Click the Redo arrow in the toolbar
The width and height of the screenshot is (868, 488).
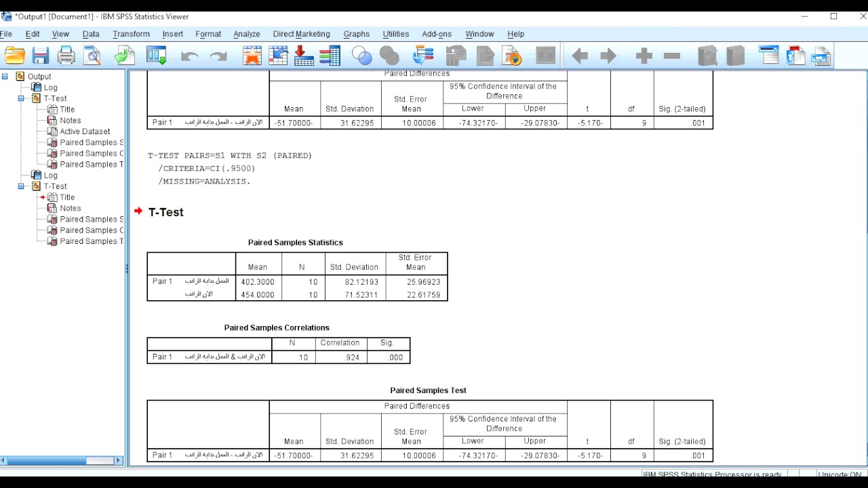218,56
